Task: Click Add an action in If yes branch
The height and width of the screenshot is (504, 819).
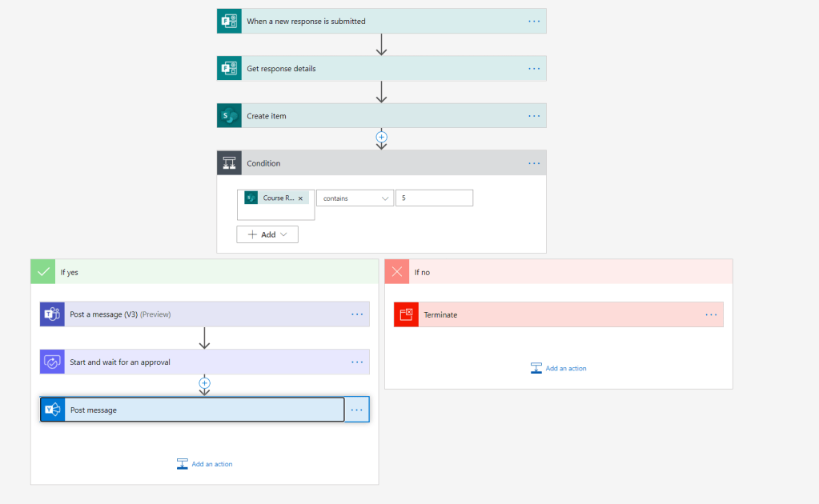Action: coord(204,464)
